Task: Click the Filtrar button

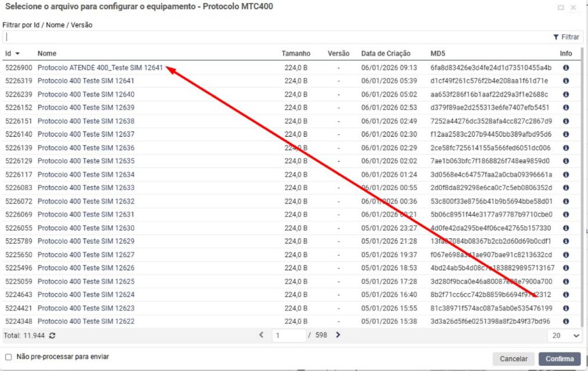Action: click(x=566, y=37)
